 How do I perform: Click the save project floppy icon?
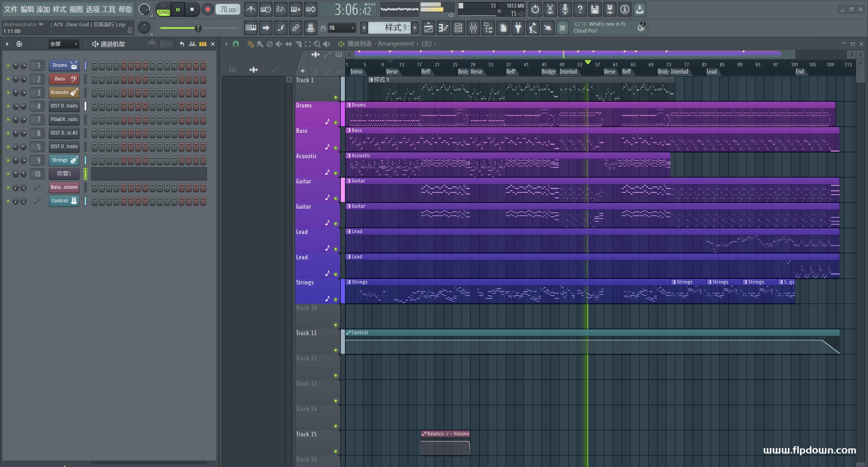595,9
